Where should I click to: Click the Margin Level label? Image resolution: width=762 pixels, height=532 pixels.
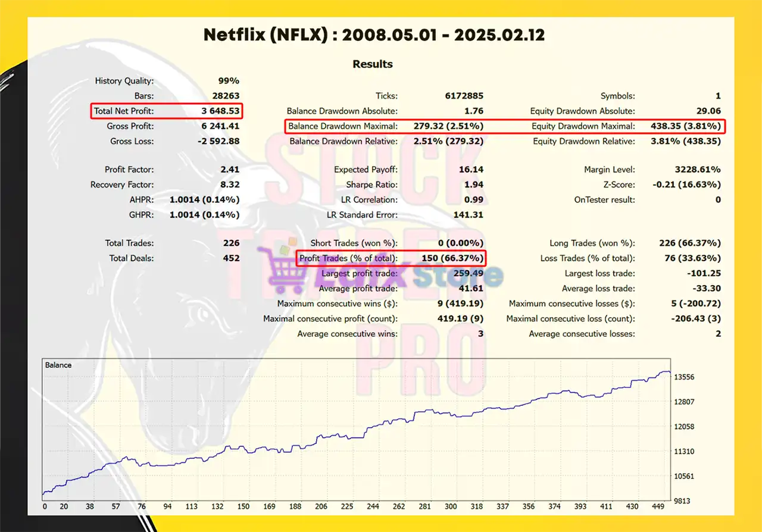click(x=609, y=170)
